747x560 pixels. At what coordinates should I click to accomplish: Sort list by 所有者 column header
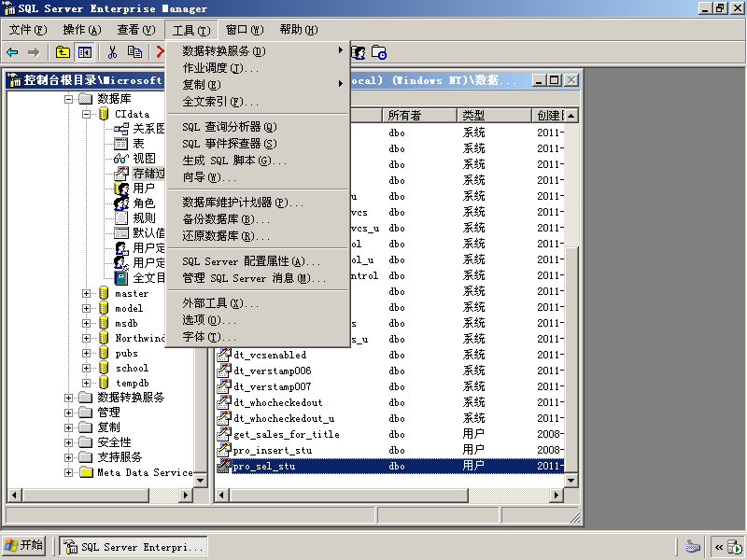[x=419, y=115]
